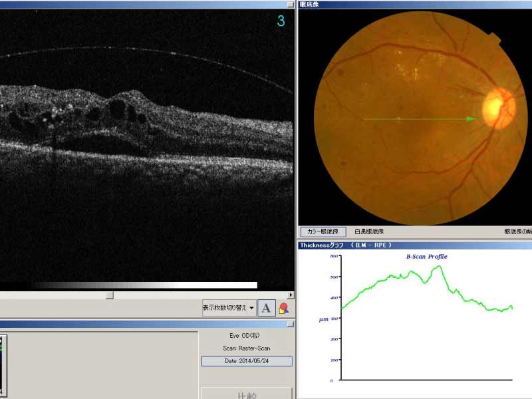The height and width of the screenshot is (399, 532).
Task: Open the 表示枚数切り替え dropdown arrow
Action: (252, 308)
